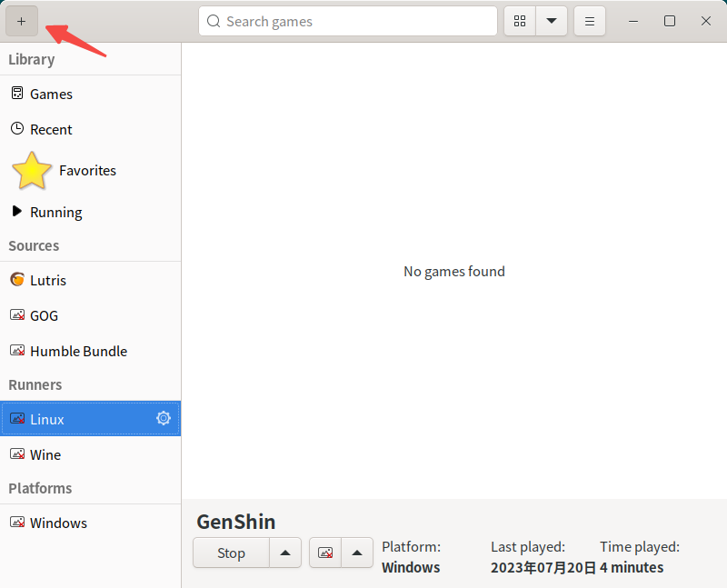Click the search magnifier icon
The width and height of the screenshot is (727, 588).
click(x=214, y=21)
